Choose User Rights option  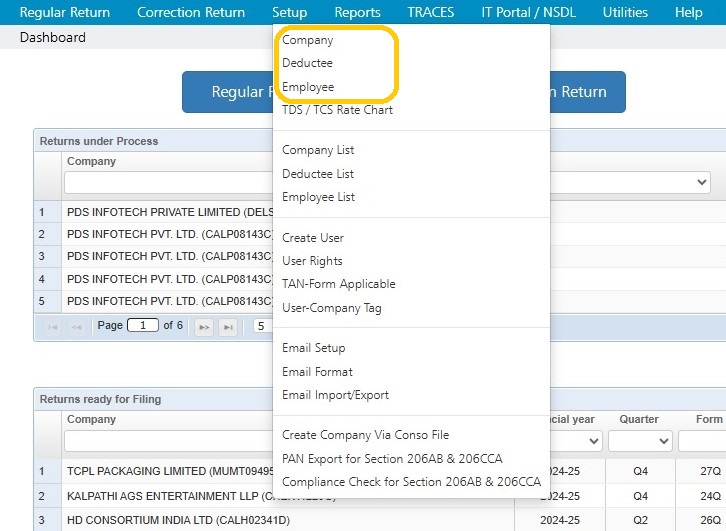312,261
